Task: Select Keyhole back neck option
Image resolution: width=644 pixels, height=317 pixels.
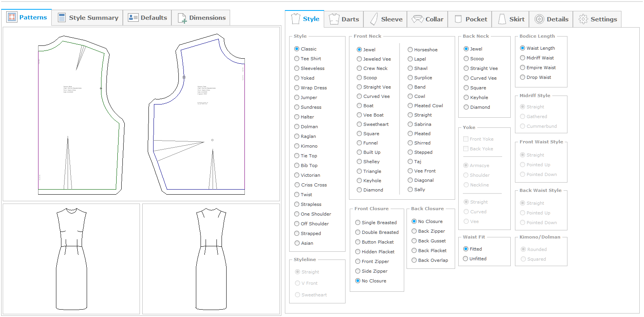Action: [x=466, y=98]
